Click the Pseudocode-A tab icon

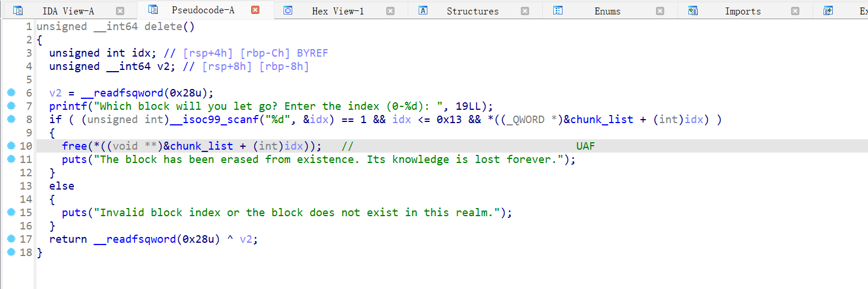[152, 10]
